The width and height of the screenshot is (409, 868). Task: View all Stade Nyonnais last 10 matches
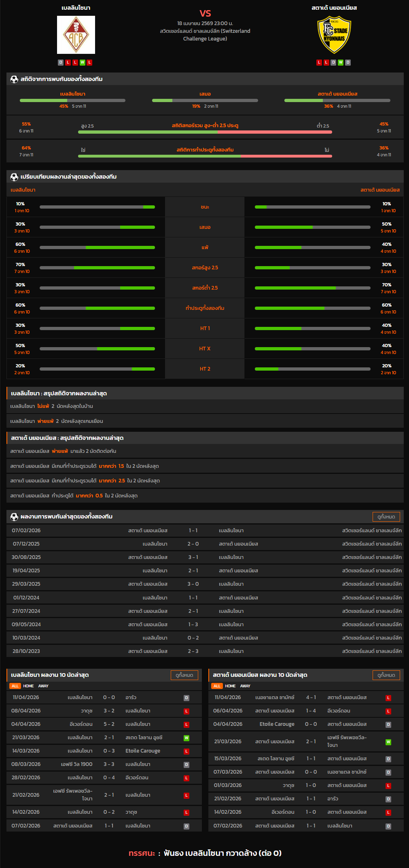point(386,675)
